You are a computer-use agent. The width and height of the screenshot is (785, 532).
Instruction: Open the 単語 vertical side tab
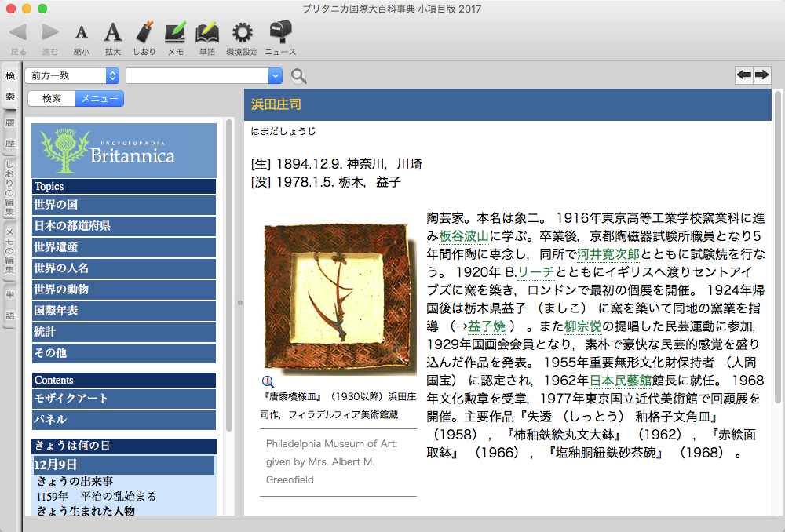click(x=10, y=304)
